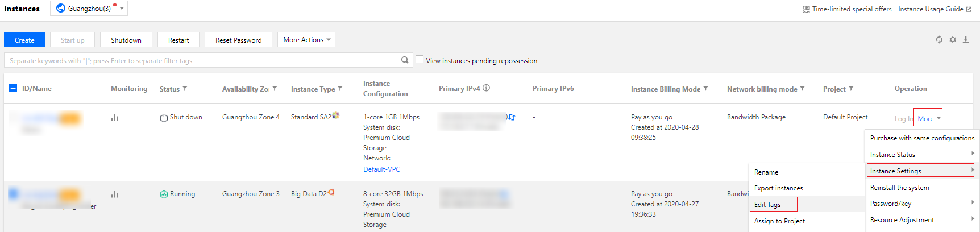Image resolution: width=980 pixels, height=232 pixels.
Task: Filter by Instance Billing Mode funnel icon
Action: 705,89
